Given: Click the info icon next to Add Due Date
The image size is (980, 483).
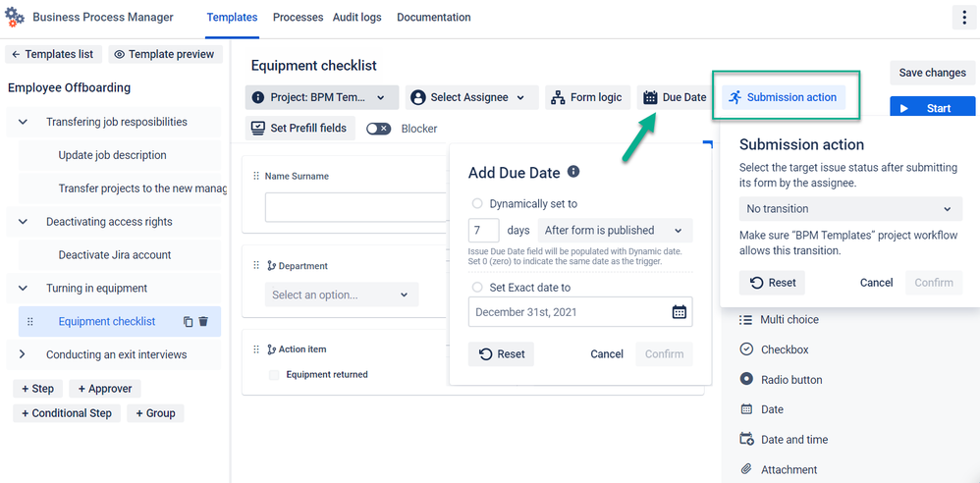Looking at the screenshot, I should point(573,171).
